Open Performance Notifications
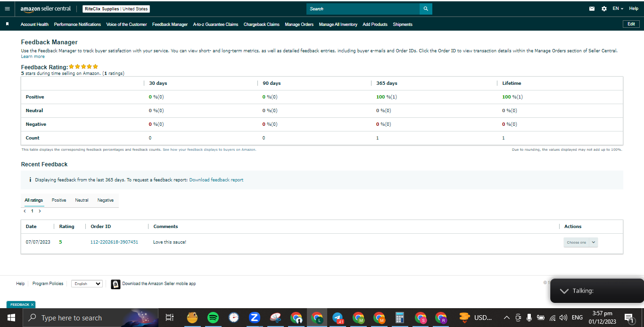The image size is (644, 327). click(x=77, y=24)
